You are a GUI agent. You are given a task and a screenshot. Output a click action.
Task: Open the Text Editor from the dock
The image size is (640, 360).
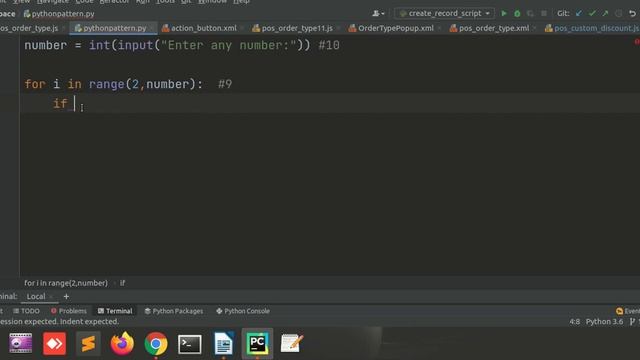(x=291, y=343)
